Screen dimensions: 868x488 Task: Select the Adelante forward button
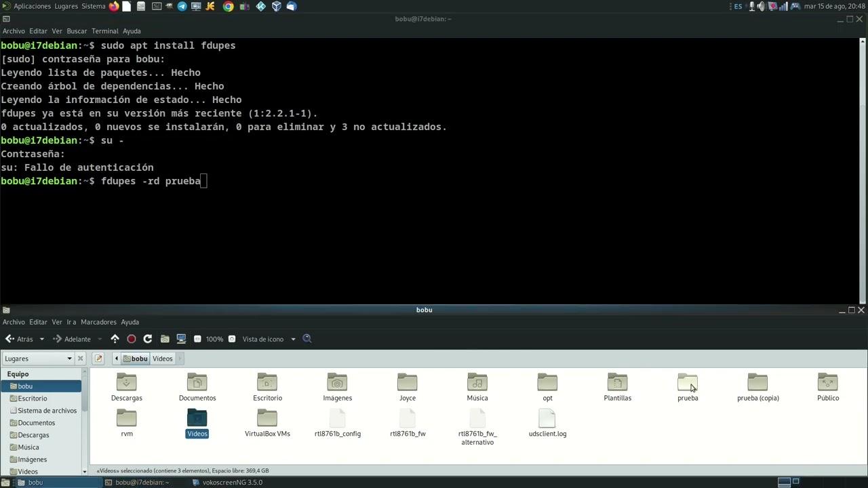point(77,339)
